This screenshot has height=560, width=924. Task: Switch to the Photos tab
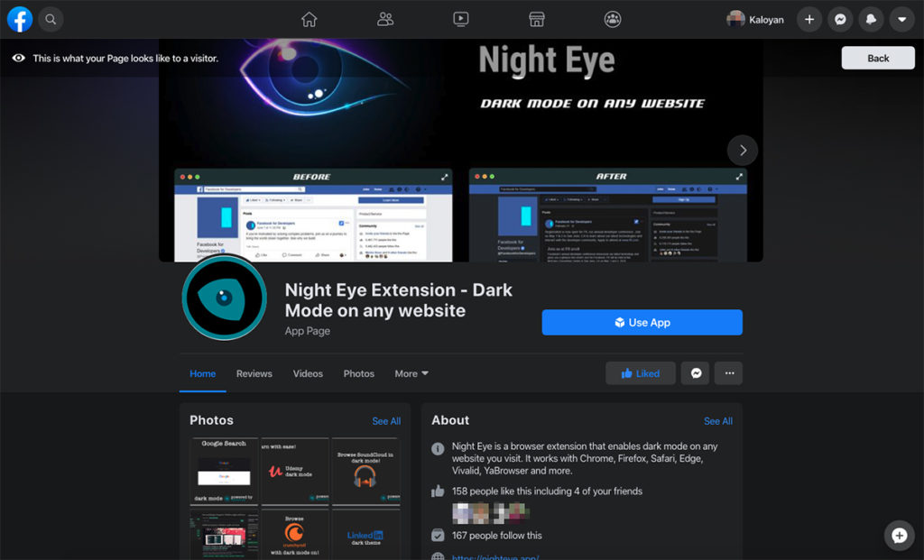pyautogui.click(x=359, y=373)
